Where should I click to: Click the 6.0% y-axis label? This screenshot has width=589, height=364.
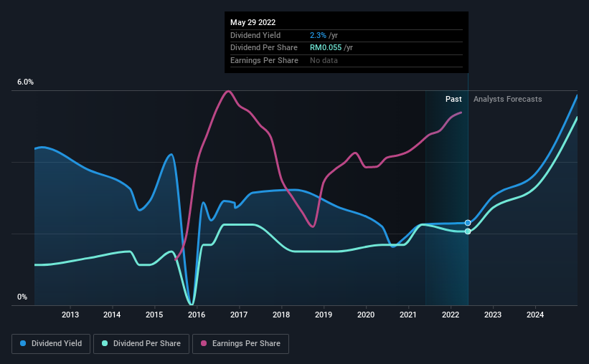click(x=26, y=82)
